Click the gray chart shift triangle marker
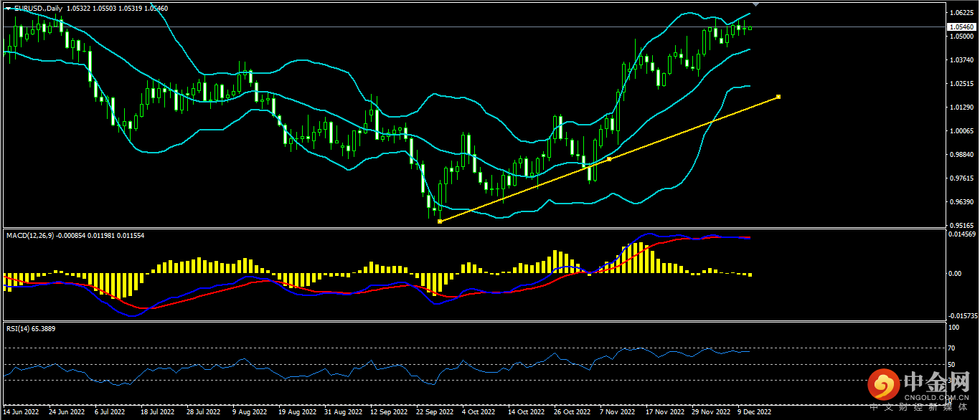 pos(755,5)
